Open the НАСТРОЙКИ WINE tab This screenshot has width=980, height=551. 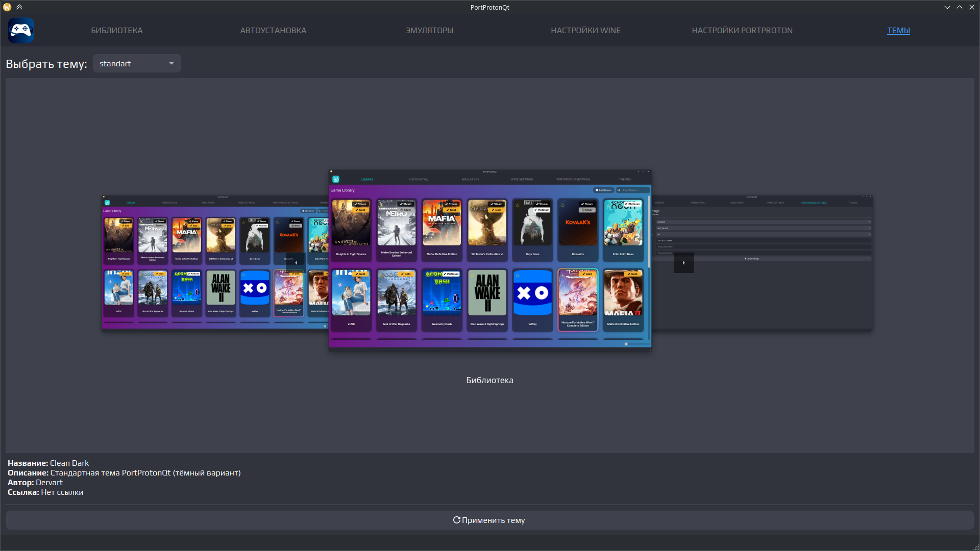[x=585, y=31]
